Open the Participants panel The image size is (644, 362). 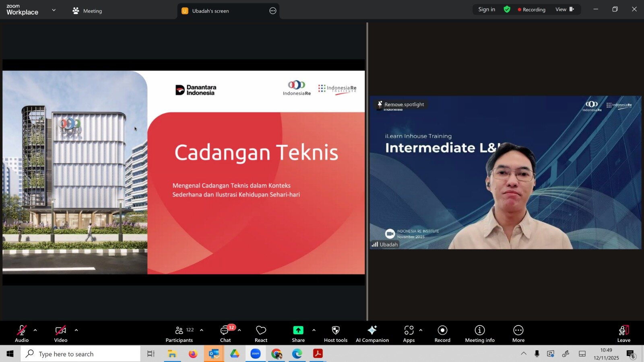179,334
